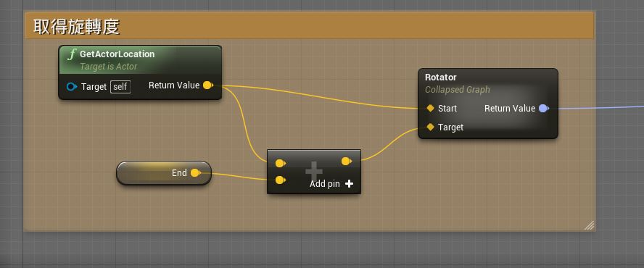Click the function icon on GetActorLocation node
644x268 pixels.
pyautogui.click(x=72, y=54)
